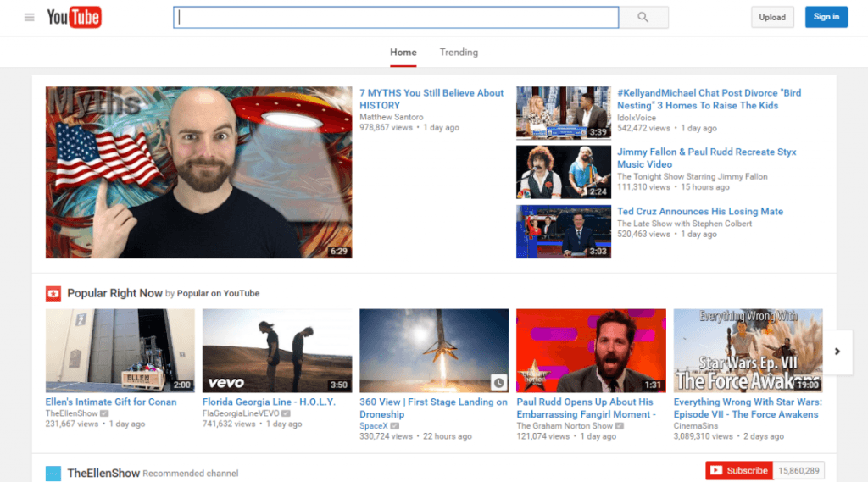Open Ted Cruz Announces His Losing Mate link

click(x=699, y=212)
